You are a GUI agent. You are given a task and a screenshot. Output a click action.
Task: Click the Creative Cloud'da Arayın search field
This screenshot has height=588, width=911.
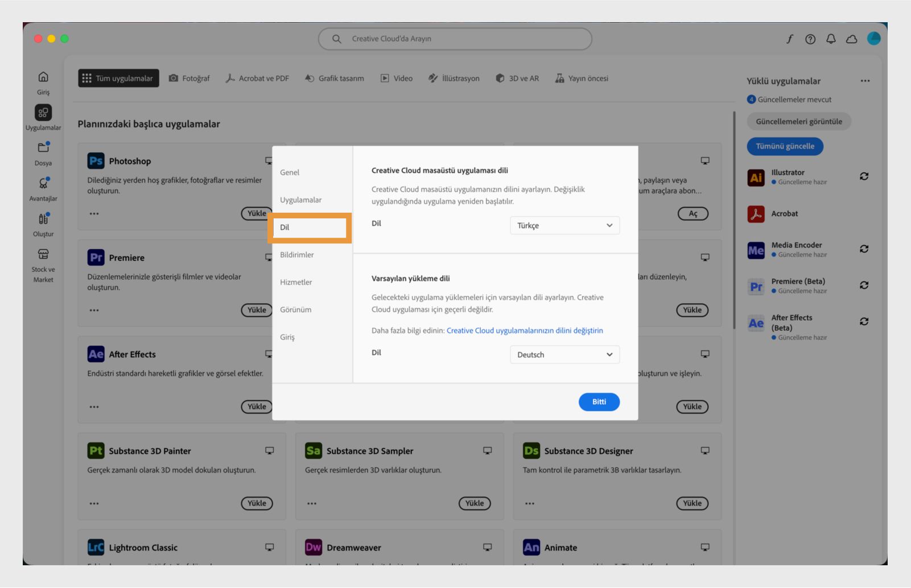455,39
